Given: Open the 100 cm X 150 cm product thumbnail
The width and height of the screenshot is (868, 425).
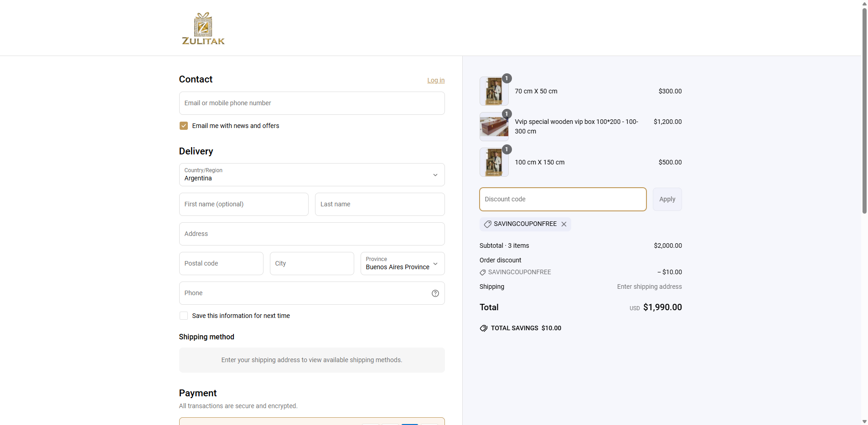Looking at the screenshot, I should 494,162.
